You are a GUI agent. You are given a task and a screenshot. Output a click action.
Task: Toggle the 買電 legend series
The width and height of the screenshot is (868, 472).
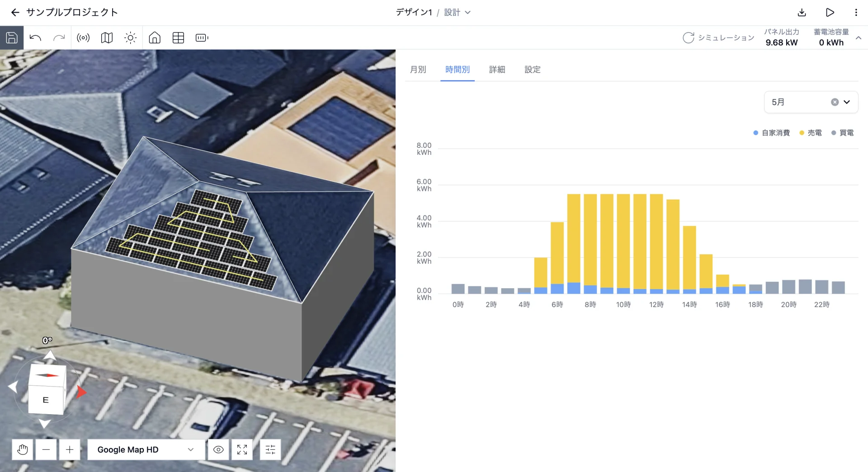pyautogui.click(x=843, y=133)
